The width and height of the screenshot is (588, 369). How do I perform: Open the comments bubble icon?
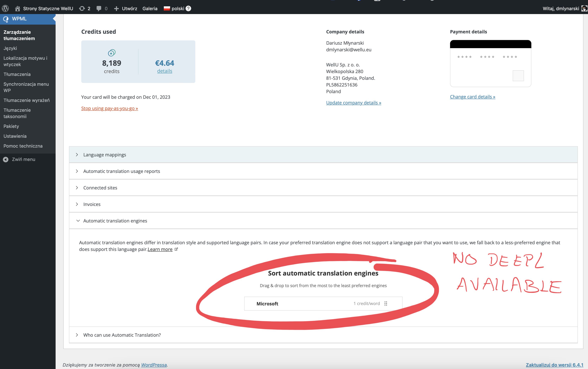tap(99, 9)
